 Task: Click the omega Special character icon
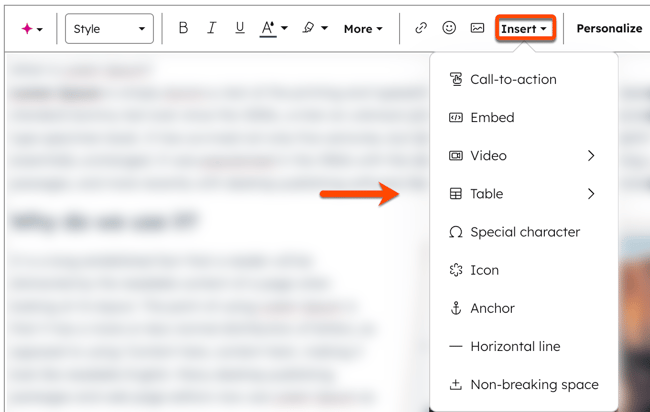(x=456, y=232)
